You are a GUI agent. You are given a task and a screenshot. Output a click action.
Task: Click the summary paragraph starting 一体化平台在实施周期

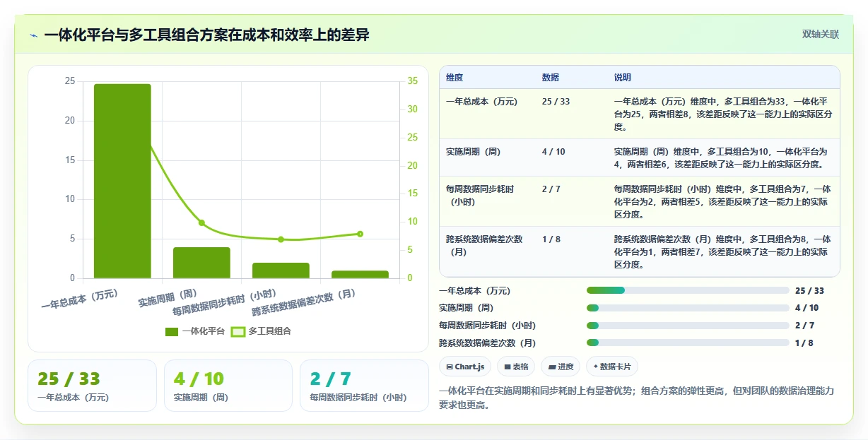(636, 398)
